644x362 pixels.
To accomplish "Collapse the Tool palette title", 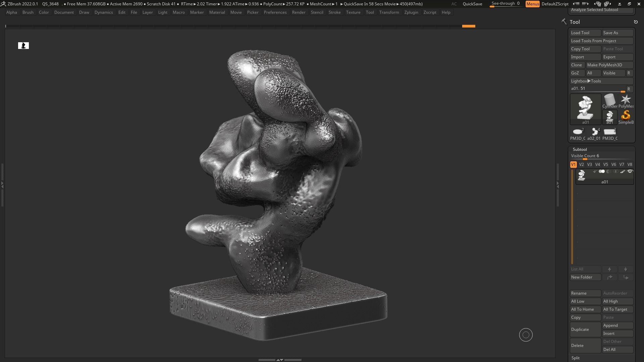I will (x=575, y=22).
